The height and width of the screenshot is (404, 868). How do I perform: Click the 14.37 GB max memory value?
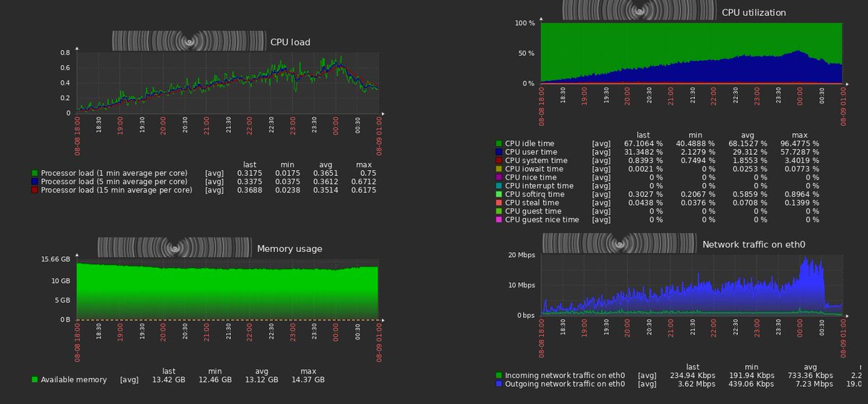(x=307, y=379)
